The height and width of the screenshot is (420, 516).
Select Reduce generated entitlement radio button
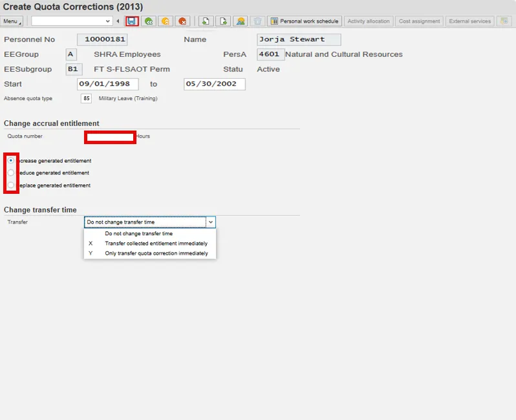pyautogui.click(x=11, y=173)
